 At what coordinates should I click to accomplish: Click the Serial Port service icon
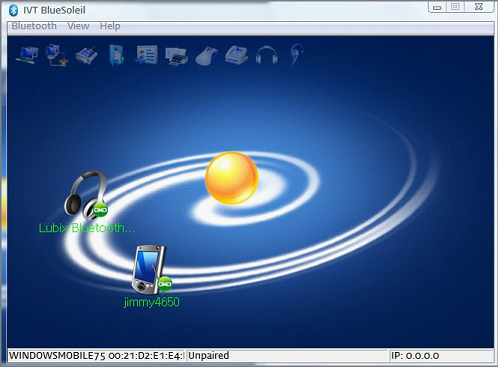click(x=87, y=55)
